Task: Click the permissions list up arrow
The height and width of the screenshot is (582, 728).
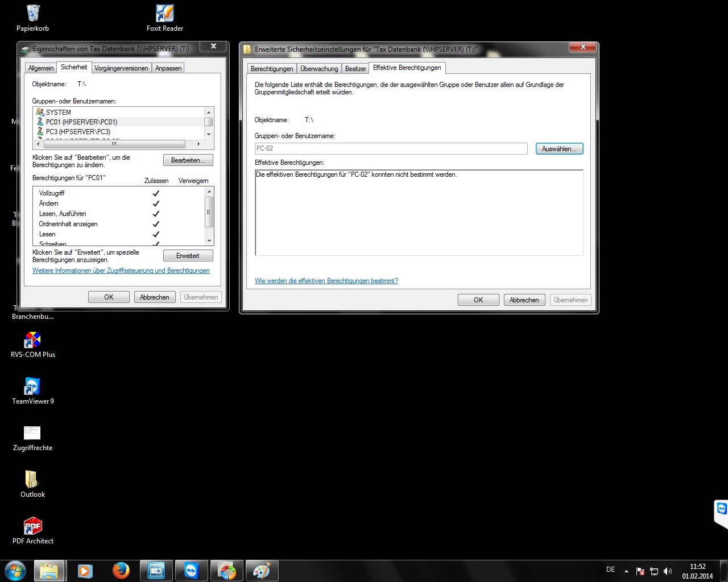Action: (x=209, y=192)
